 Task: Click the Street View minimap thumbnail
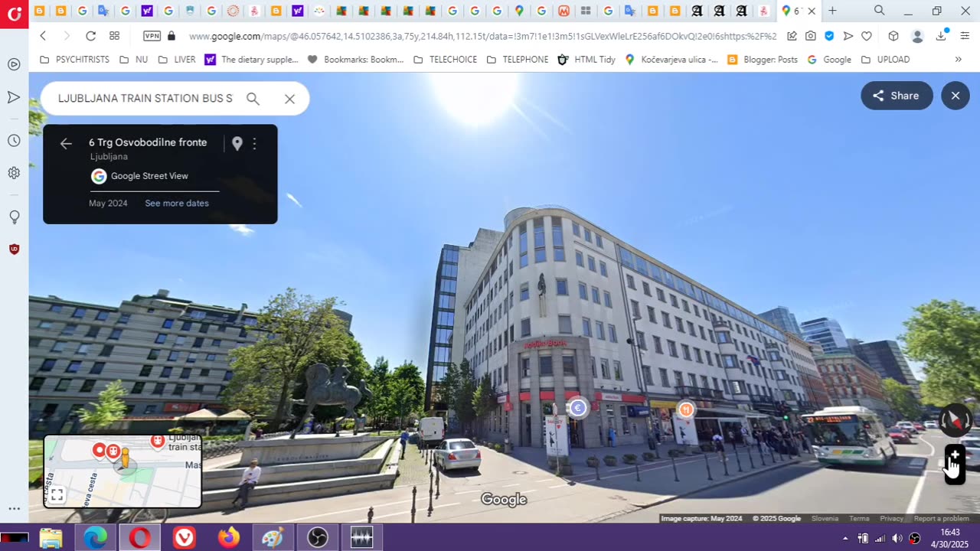pos(122,471)
